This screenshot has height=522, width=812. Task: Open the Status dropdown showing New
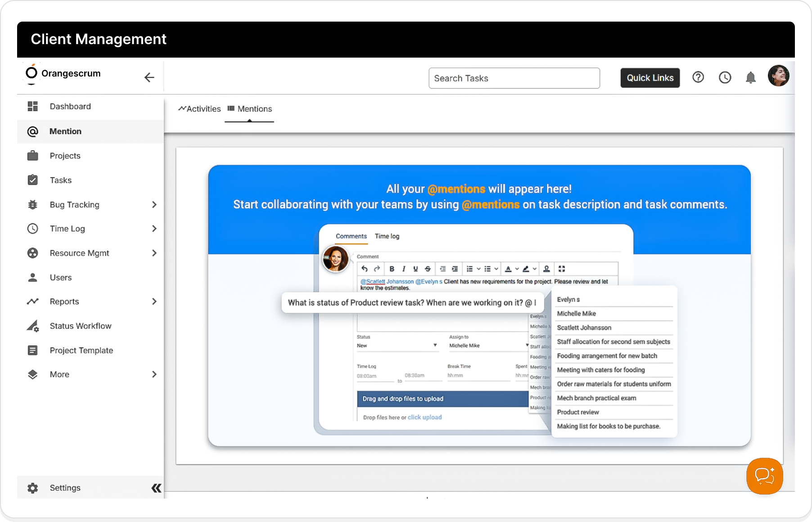click(397, 346)
